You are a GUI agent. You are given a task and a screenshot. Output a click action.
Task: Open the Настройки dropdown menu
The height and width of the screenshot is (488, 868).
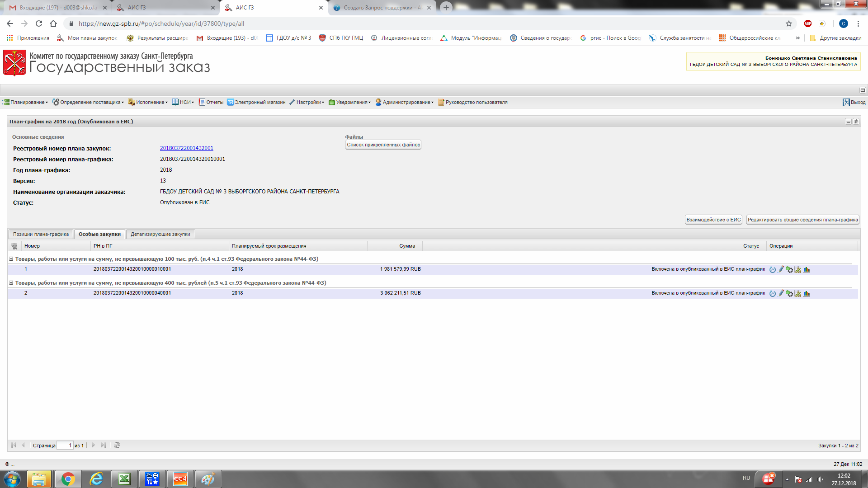(307, 102)
